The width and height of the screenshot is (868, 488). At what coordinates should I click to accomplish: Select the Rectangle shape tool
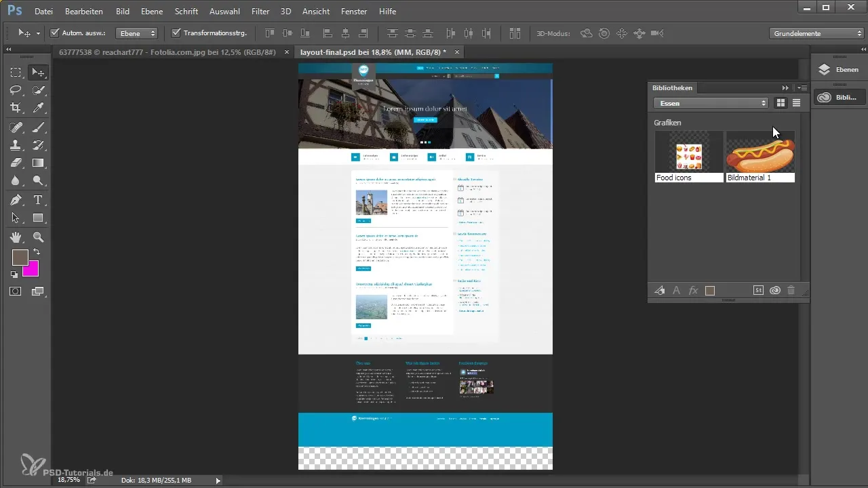39,218
